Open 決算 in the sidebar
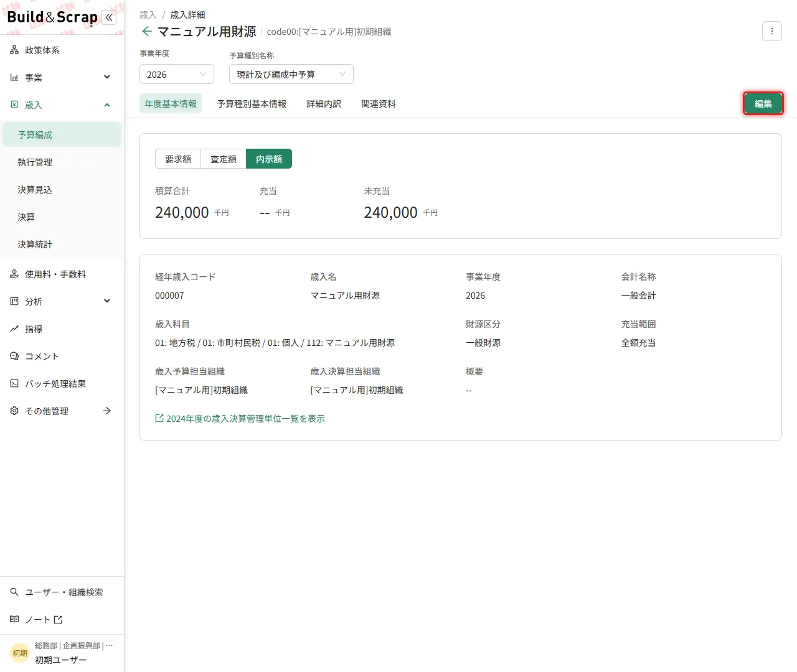The height and width of the screenshot is (672, 797). pos(62,217)
